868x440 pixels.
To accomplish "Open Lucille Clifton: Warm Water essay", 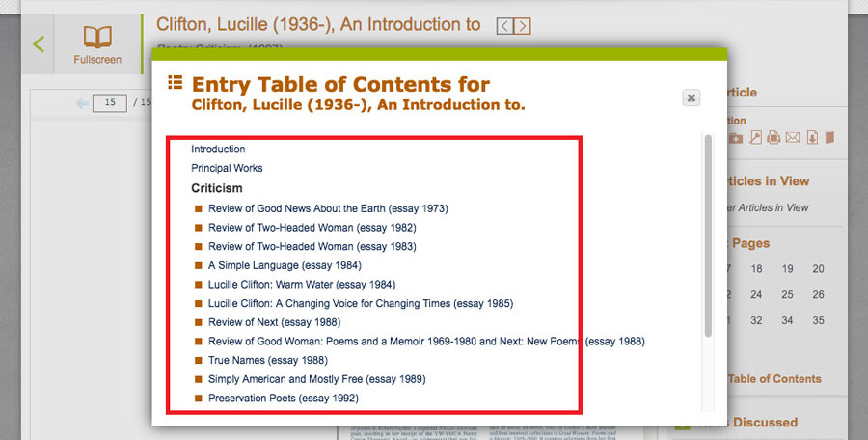I will click(302, 285).
